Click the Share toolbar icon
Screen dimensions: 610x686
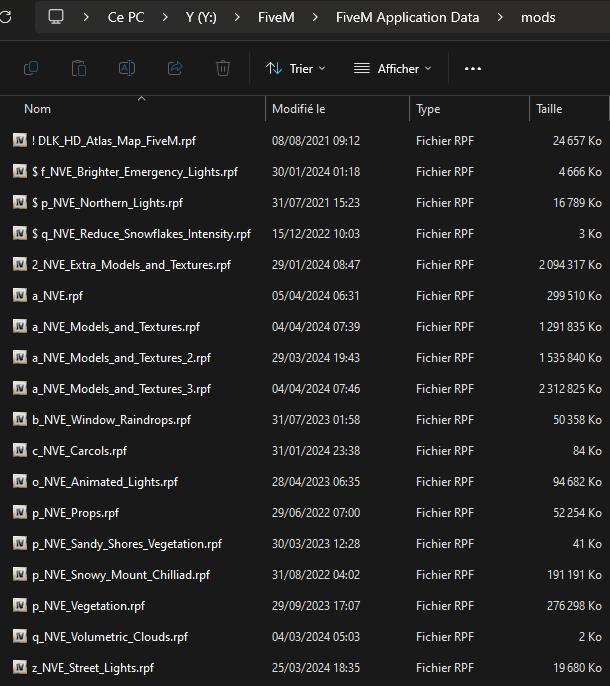point(175,68)
